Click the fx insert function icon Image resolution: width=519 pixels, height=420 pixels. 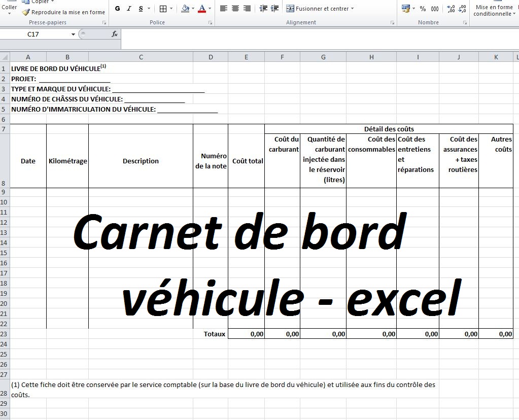pos(115,34)
